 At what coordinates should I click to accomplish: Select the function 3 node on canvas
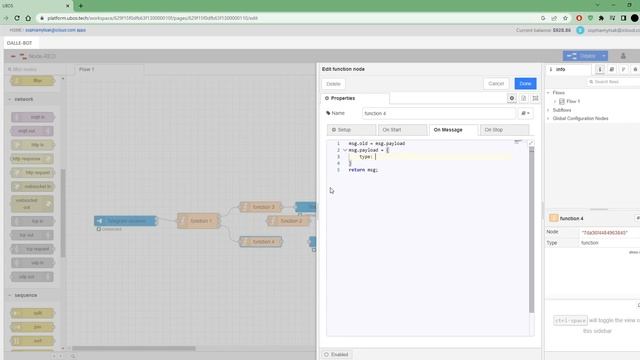point(261,207)
